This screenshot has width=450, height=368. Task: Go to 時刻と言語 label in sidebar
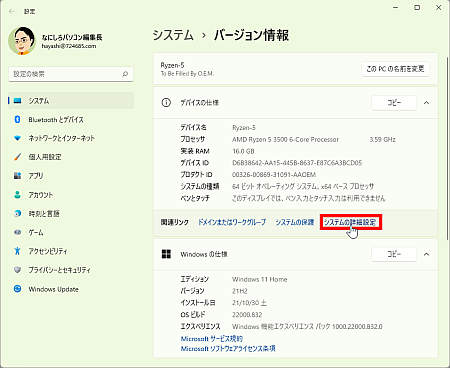click(x=44, y=214)
